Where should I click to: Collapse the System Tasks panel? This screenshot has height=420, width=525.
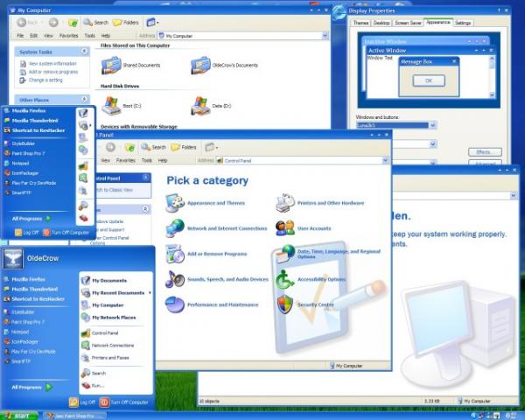coord(84,52)
